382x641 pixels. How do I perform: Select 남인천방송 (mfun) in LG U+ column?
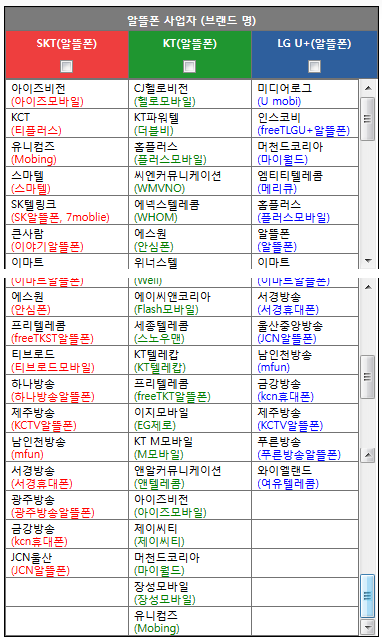pos(305,360)
